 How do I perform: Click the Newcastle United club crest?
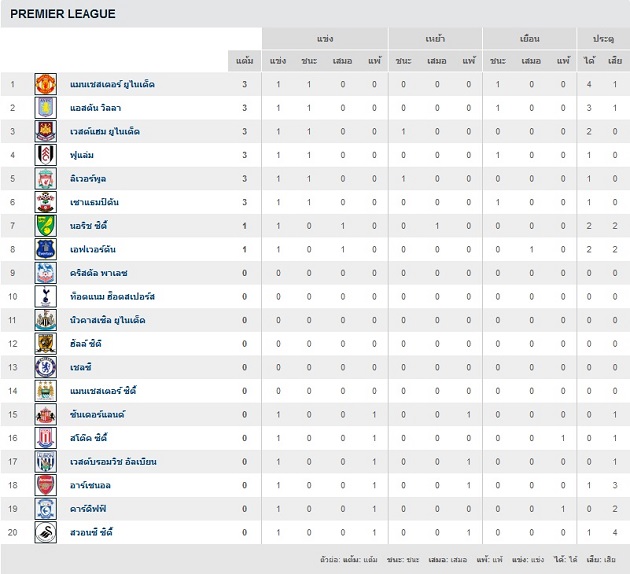[46, 320]
